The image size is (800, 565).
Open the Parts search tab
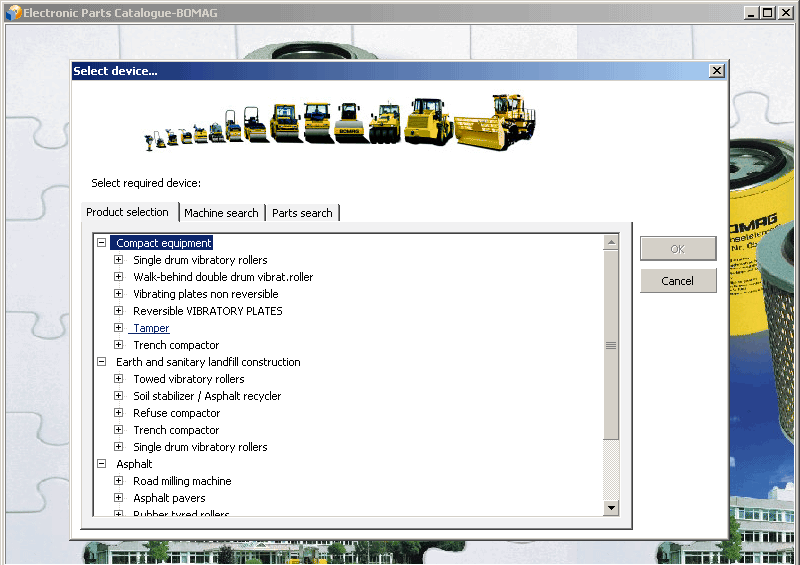tap(302, 213)
